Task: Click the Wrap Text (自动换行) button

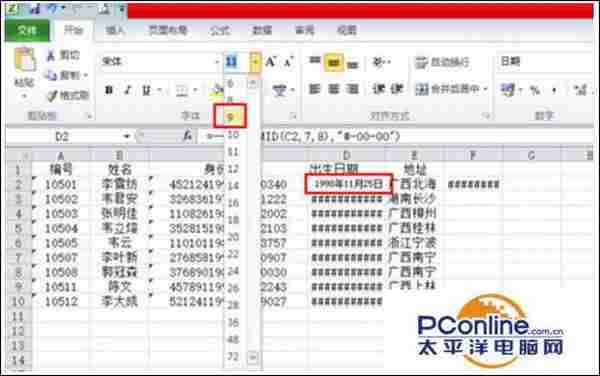Action: [442, 62]
